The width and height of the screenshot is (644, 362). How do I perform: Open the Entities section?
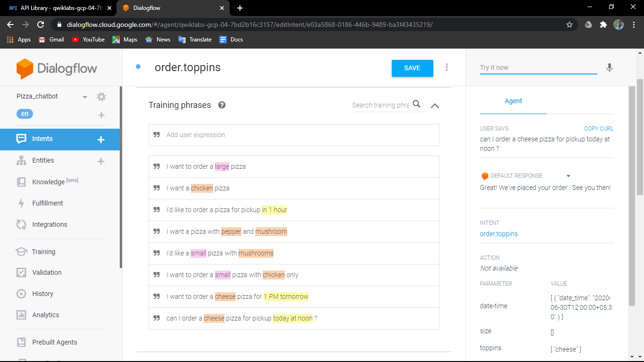coord(42,160)
